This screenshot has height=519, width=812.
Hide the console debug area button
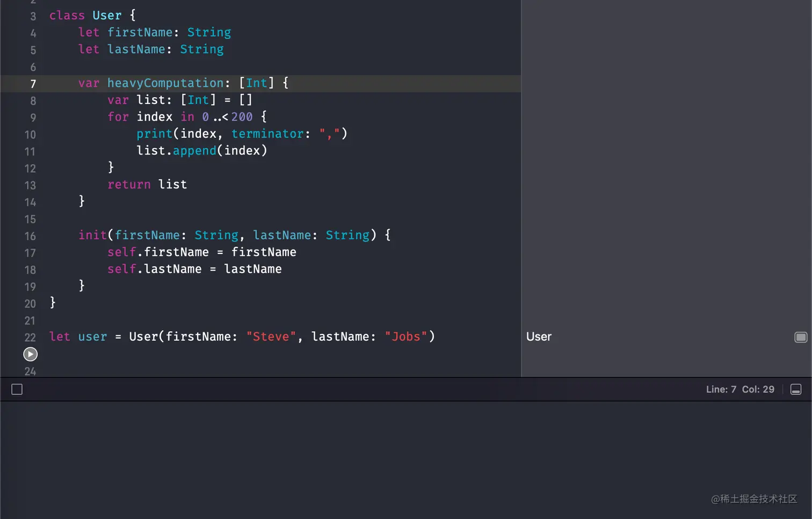tap(796, 390)
